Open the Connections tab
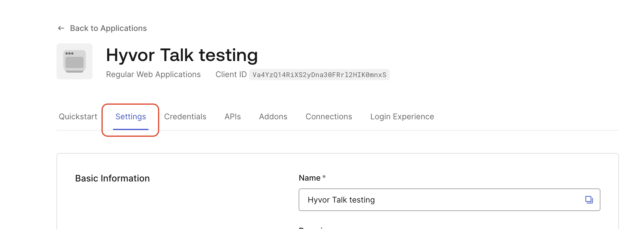 point(329,116)
